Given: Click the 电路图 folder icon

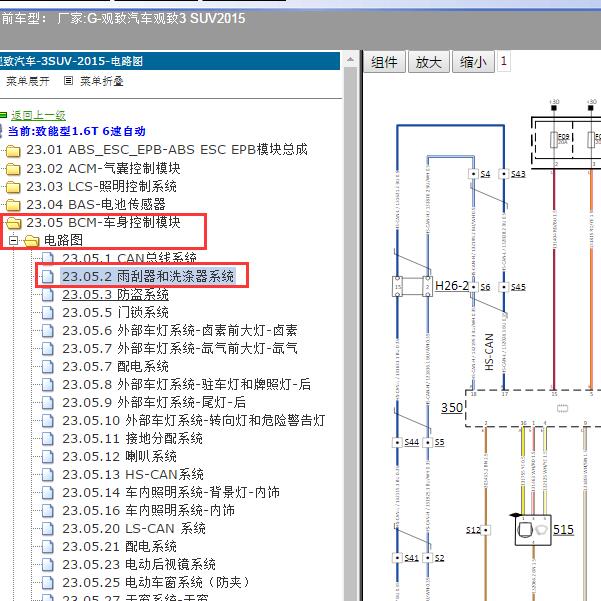Looking at the screenshot, I should (x=31, y=241).
